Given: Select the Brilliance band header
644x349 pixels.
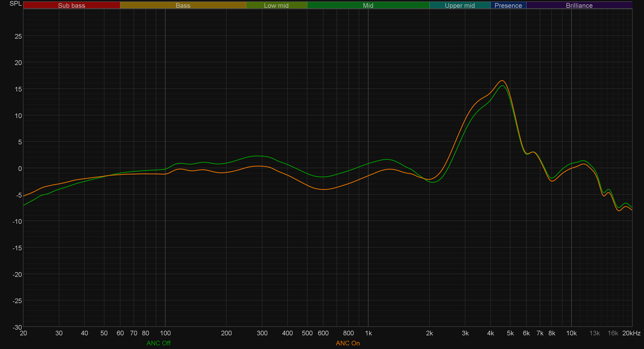Looking at the screenshot, I should point(579,5).
